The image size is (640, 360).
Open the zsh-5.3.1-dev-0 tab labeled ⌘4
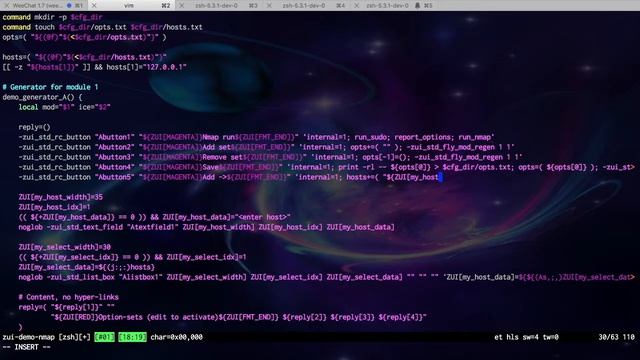pos(304,5)
